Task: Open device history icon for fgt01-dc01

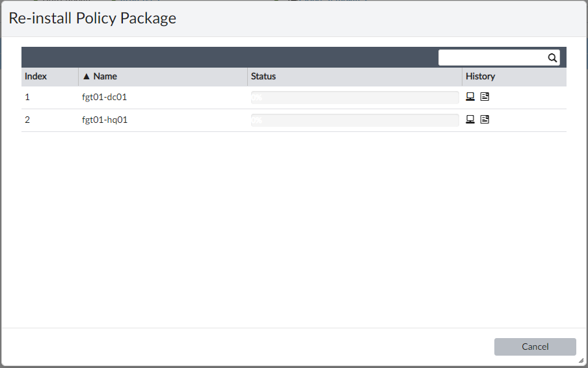Action: click(470, 98)
